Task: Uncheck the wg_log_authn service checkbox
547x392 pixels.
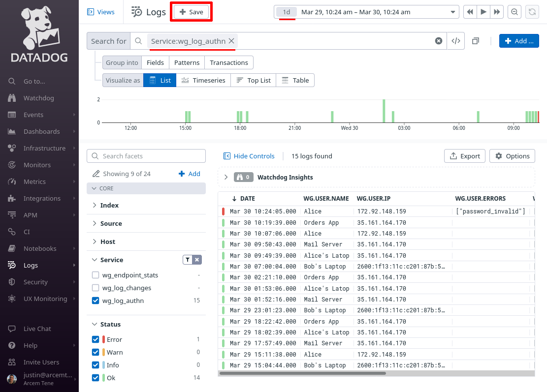Action: click(x=96, y=301)
